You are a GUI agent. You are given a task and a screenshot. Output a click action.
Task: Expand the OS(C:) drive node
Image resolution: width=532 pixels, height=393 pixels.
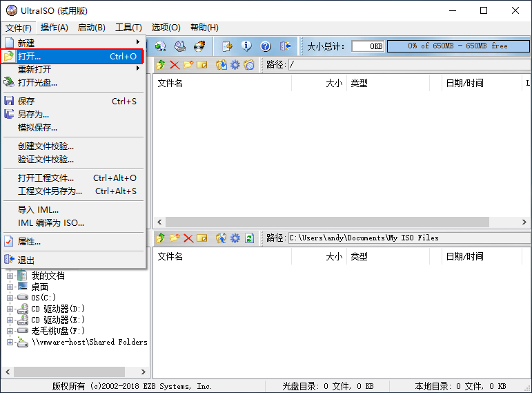10,298
